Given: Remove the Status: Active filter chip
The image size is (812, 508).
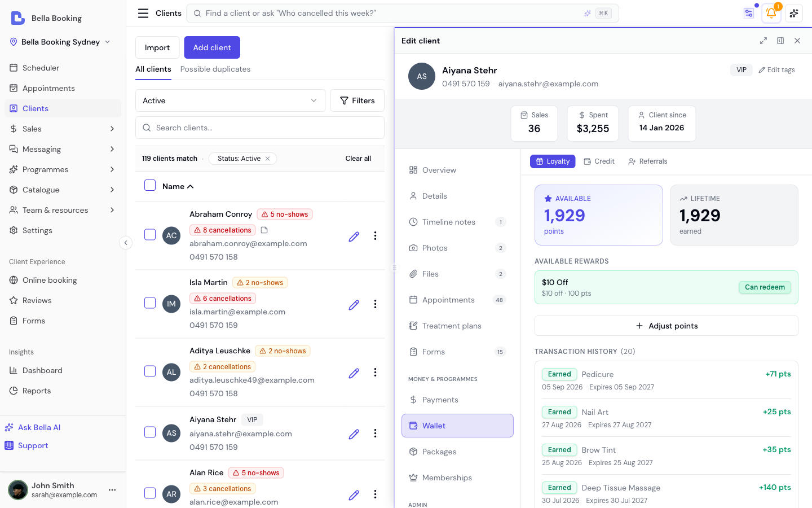Looking at the screenshot, I should click(268, 159).
